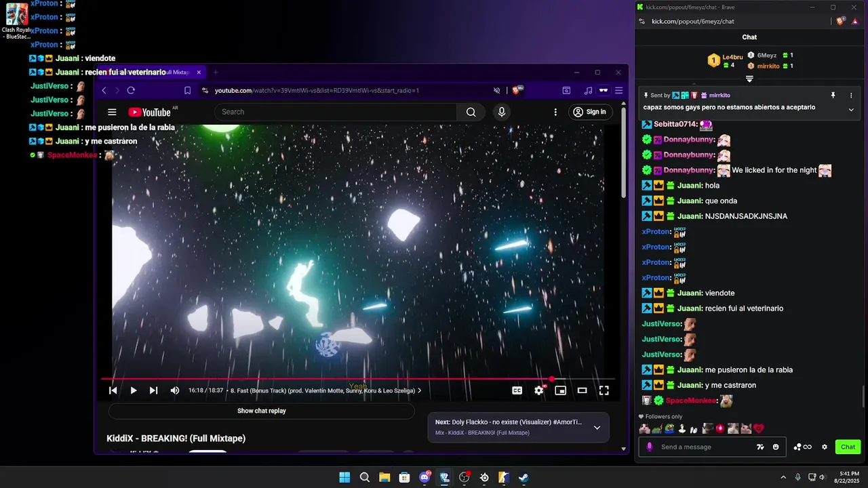Expand the pinned chat message
The height and width of the screenshot is (488, 868).
tap(851, 109)
